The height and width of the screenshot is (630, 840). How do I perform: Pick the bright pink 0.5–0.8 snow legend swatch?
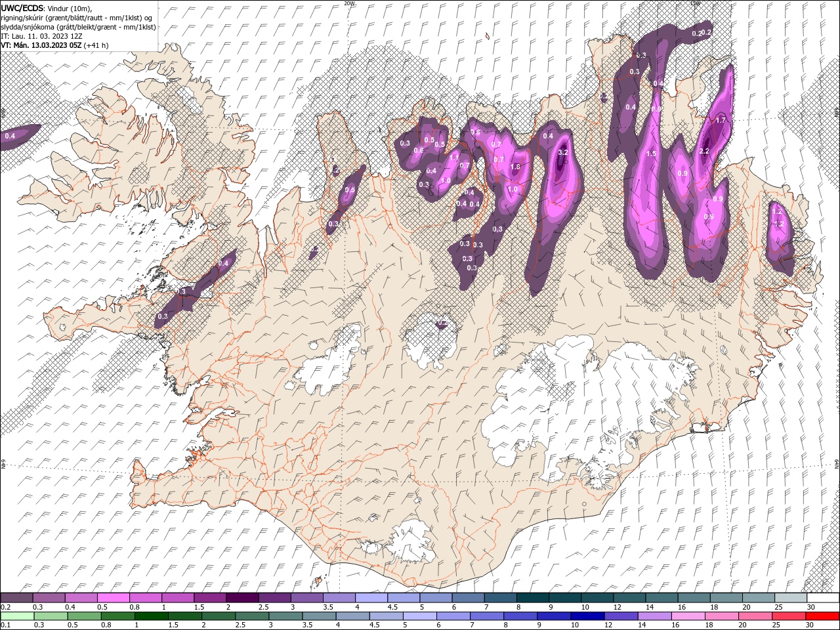[x=114, y=598]
